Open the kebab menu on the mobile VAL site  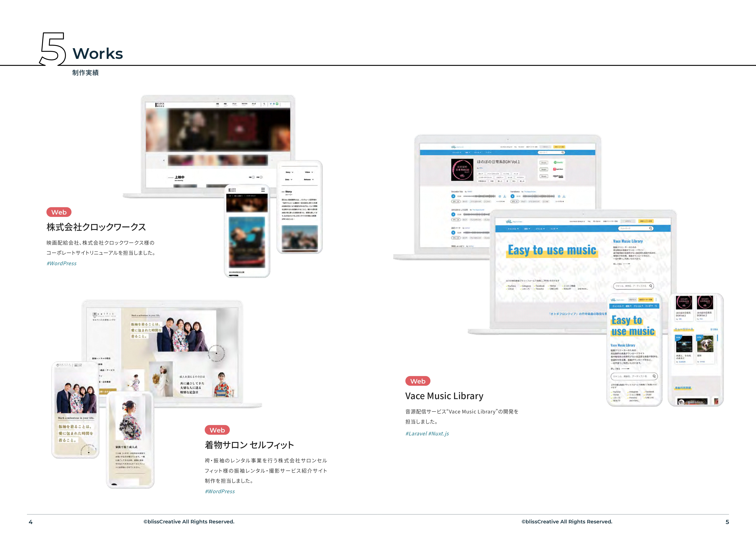tap(656, 300)
